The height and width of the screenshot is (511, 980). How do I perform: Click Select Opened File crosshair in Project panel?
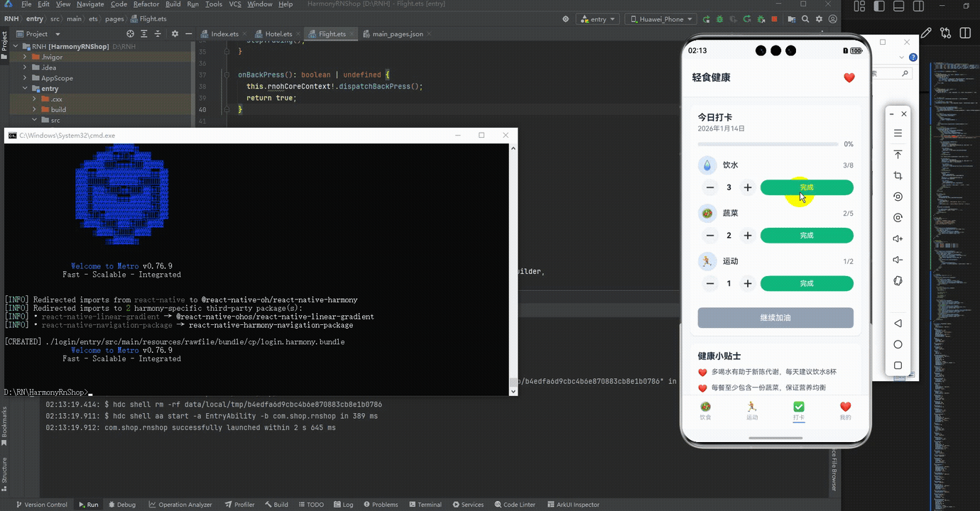pos(130,33)
